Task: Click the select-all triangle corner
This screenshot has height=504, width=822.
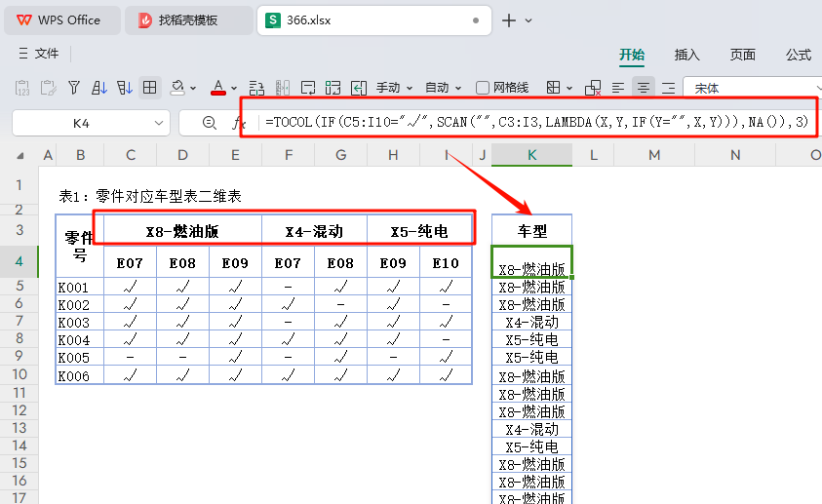Action: pos(20,156)
